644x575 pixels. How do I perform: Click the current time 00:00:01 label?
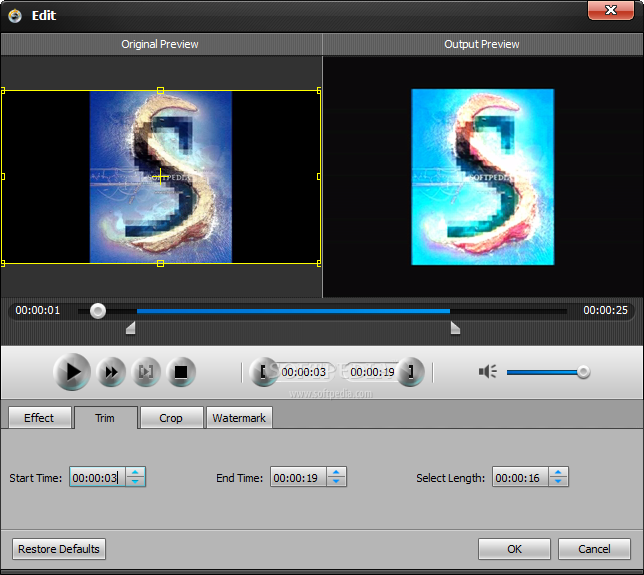tap(38, 310)
